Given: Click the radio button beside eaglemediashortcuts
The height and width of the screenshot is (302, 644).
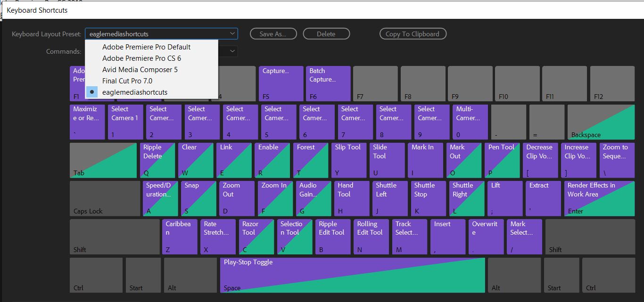Looking at the screenshot, I should point(92,92).
